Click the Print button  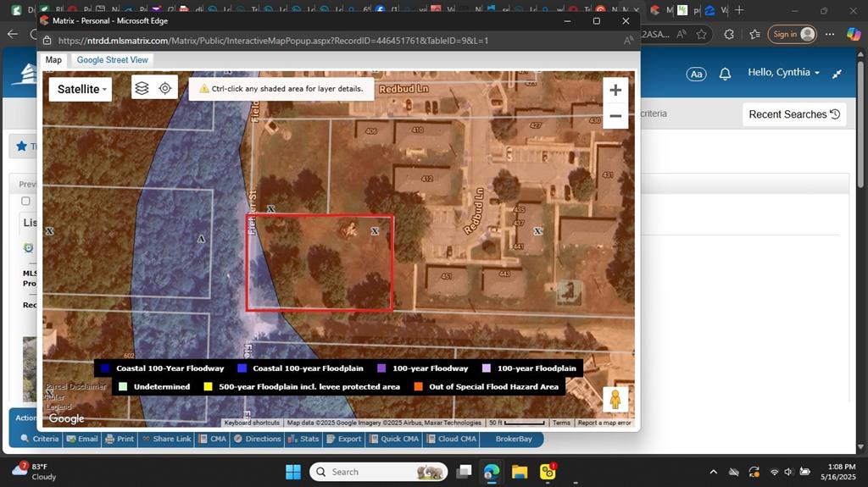pyautogui.click(x=120, y=439)
